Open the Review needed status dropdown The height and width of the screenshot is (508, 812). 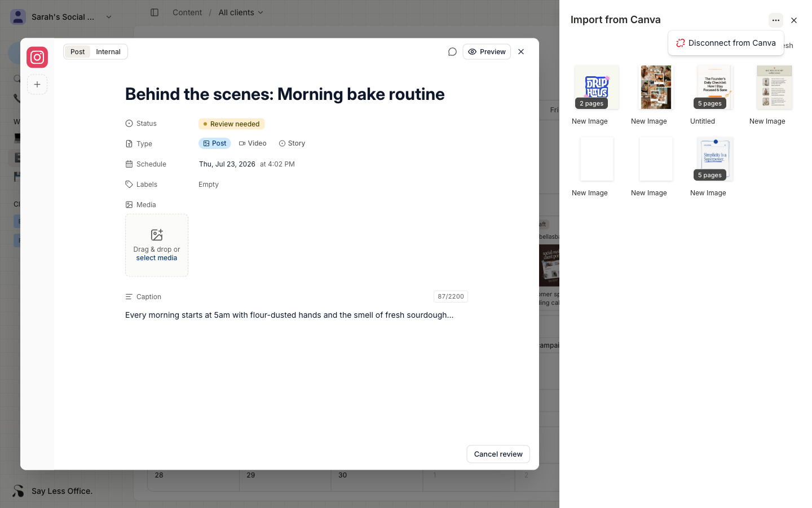coord(232,124)
